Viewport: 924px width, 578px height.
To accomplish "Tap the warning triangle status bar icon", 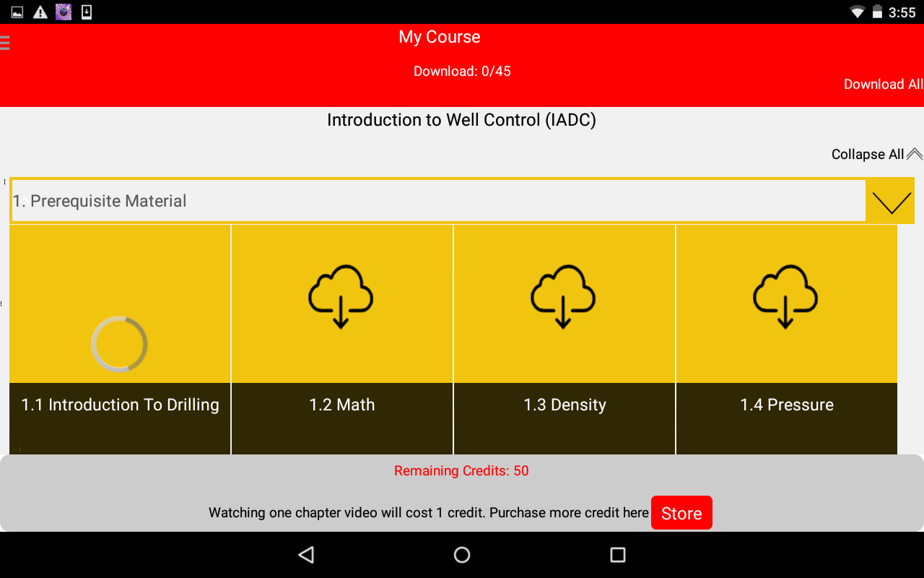I will [40, 12].
